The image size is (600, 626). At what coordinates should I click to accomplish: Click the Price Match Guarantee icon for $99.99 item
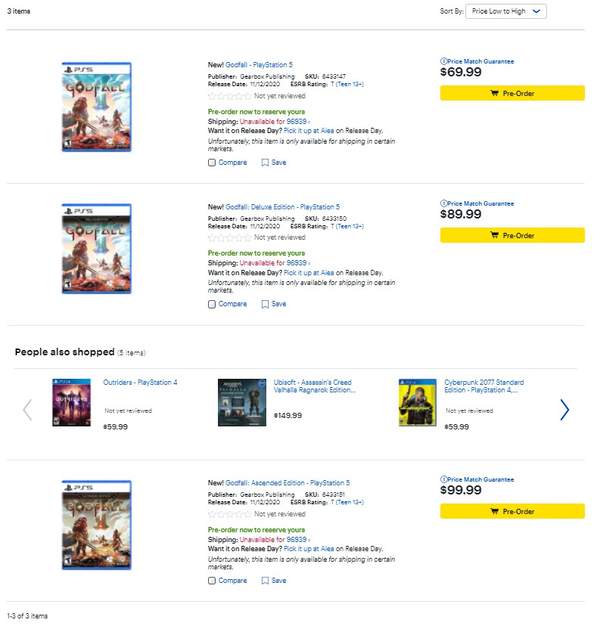(x=444, y=480)
